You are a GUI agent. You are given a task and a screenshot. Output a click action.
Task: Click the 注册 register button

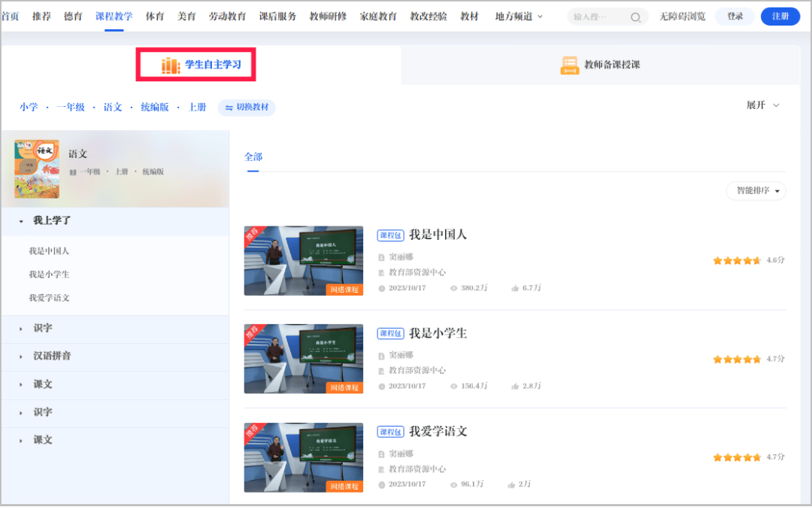point(780,17)
